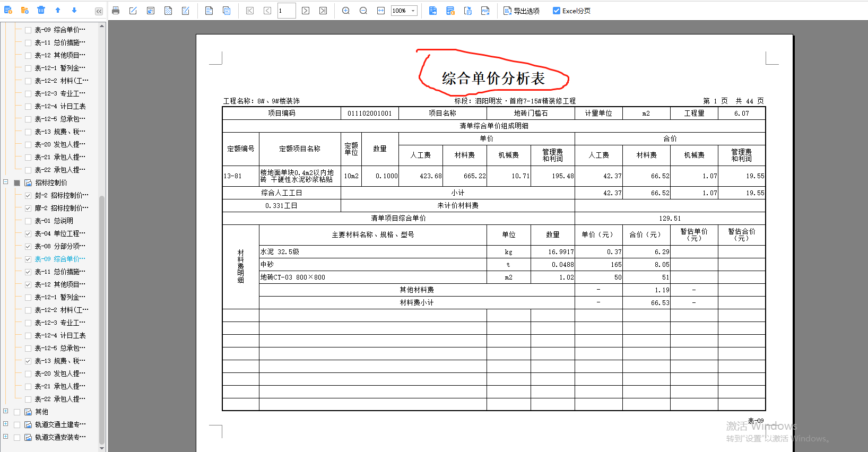
Task: Select the 其他 folder item
Action: 41,412
